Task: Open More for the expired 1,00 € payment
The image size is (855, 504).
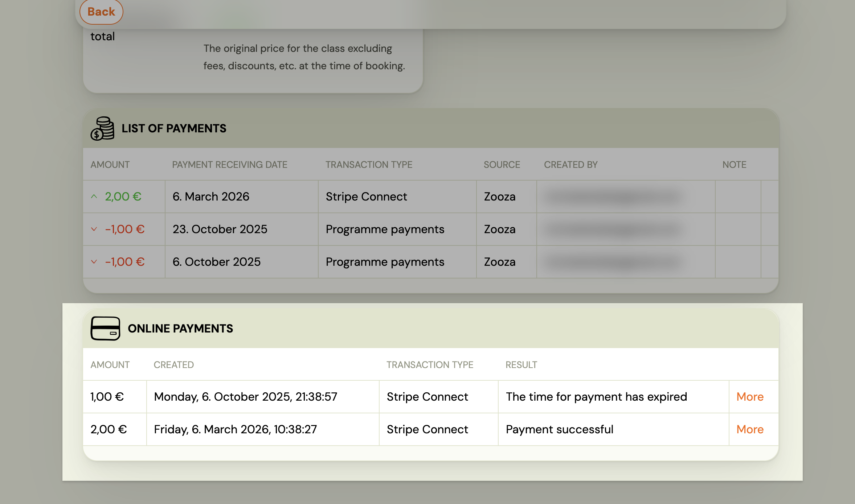Action: point(750,397)
